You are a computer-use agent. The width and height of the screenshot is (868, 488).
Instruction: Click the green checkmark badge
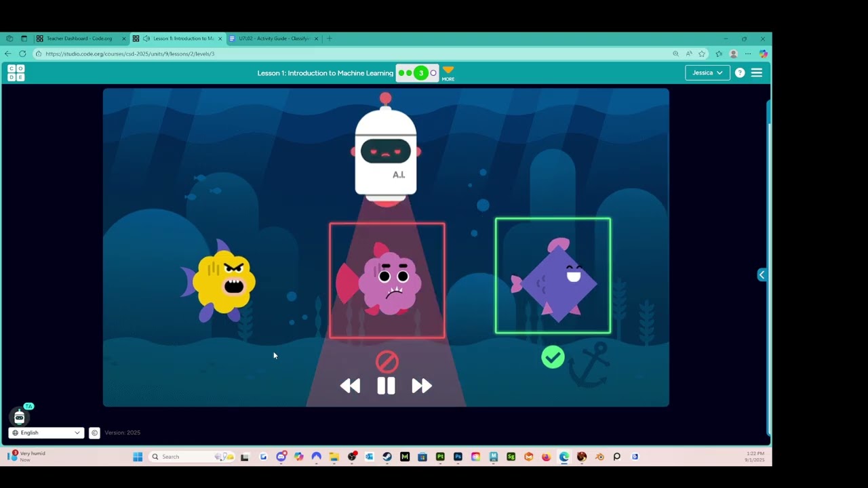pyautogui.click(x=553, y=357)
